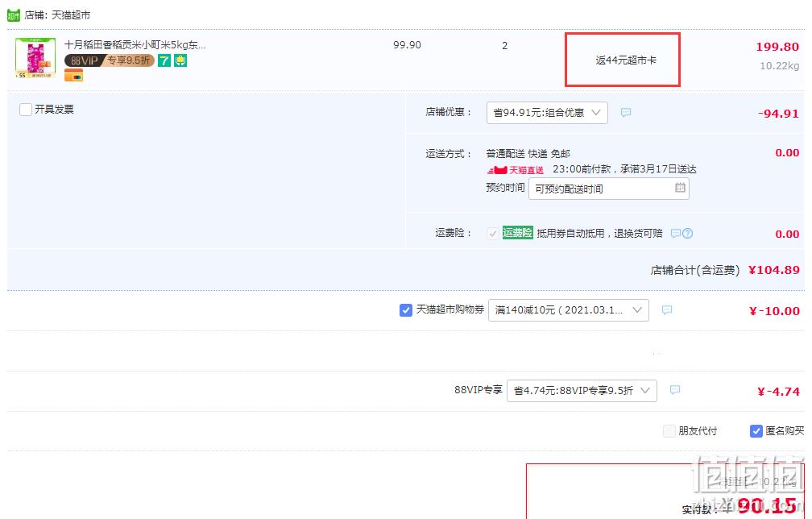Screen dimensions: 812x519
Task: Expand the 88VIP专享9.5折 dropdown
Action: click(582, 391)
